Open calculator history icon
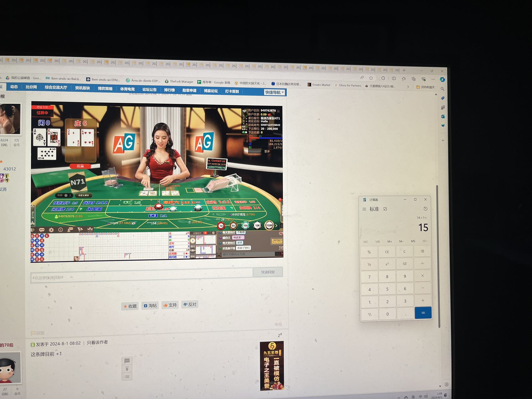The image size is (532, 399). 425,209
